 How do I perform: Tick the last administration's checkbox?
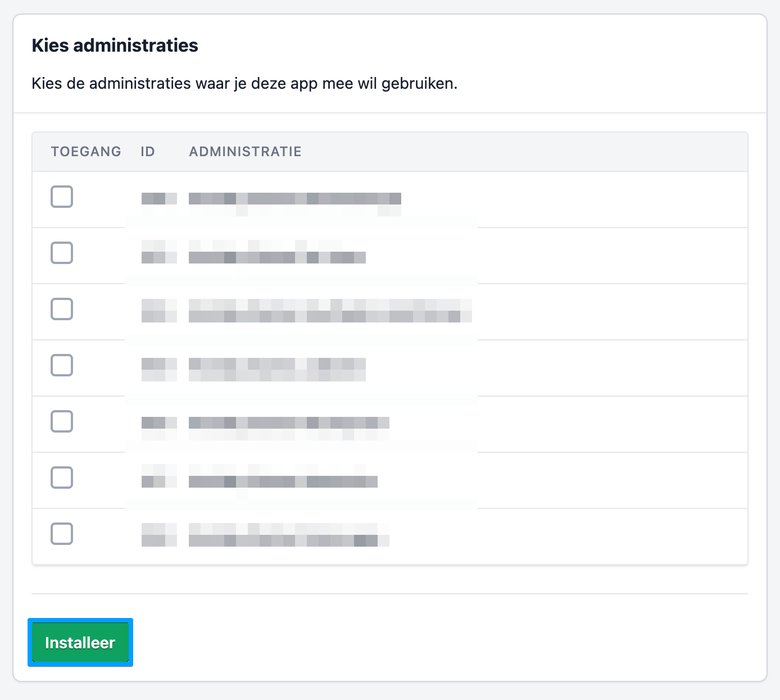pos(62,534)
